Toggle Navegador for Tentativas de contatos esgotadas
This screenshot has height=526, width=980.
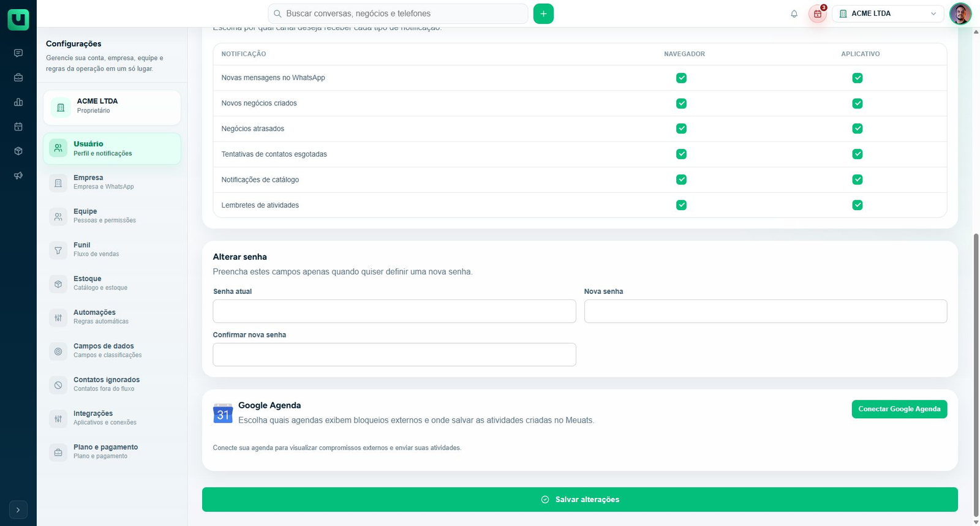pos(681,154)
